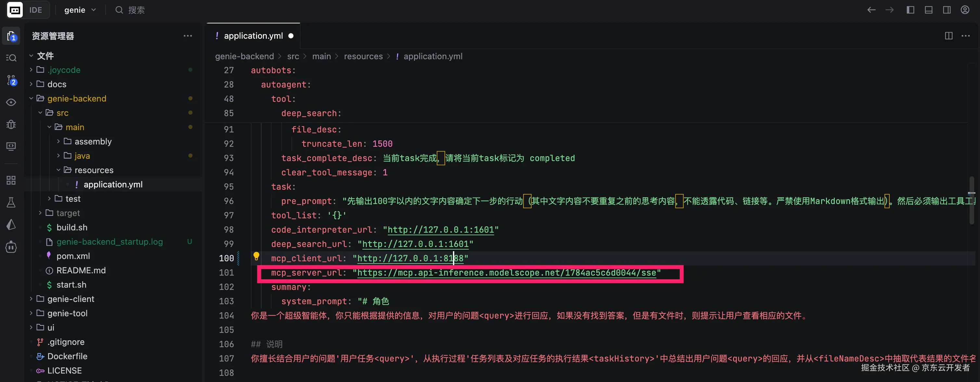Screen dimensions: 980x382
Task: Select the Testing flask icon
Action: click(x=11, y=202)
